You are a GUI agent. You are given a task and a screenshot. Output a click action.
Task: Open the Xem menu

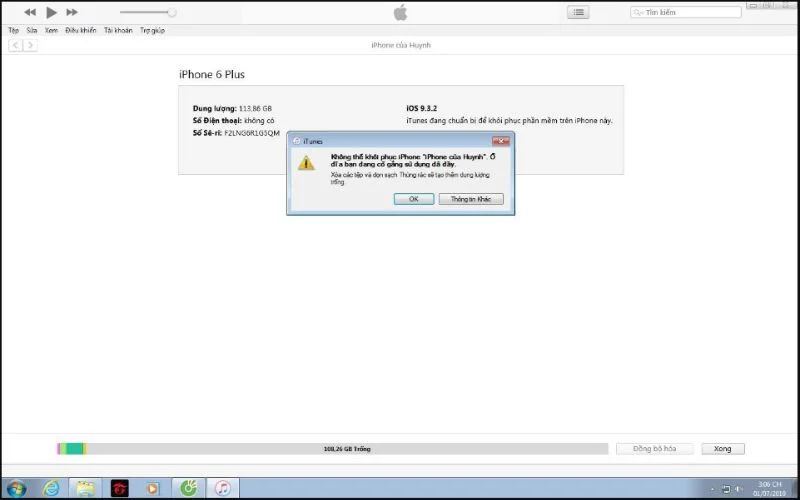[51, 31]
